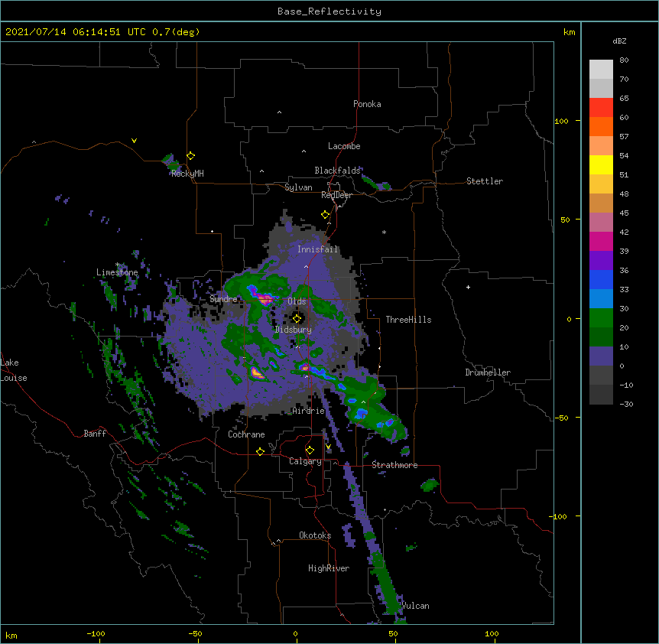Screen dimensions: 659x644
Task: Click the yellow diamond marker beneath Cochrane
Action: coord(260,451)
